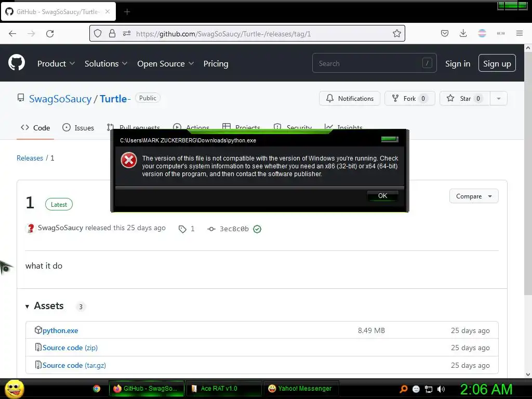Click the scrollbar up arrow
The width and height of the screenshot is (532, 399).
[528, 48]
